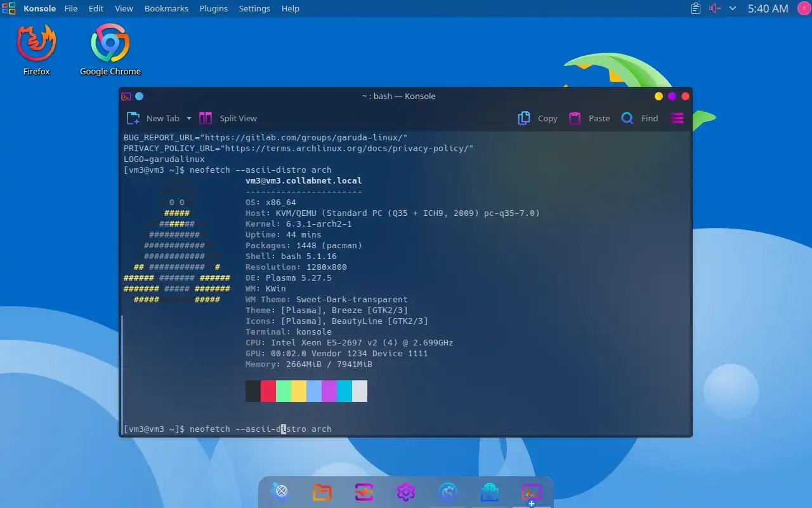Click the "WM Theme: Sweet-Dark-transparent" line
The image size is (812, 508).
(327, 299)
